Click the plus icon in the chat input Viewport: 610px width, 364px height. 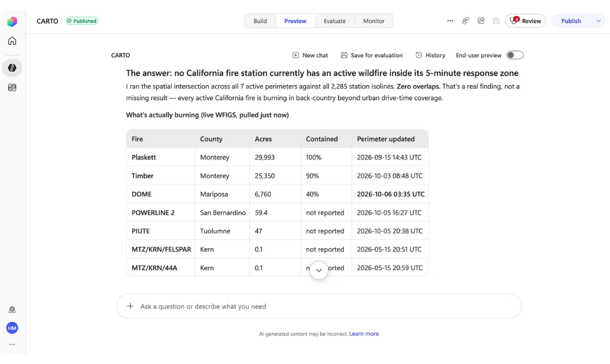click(131, 306)
